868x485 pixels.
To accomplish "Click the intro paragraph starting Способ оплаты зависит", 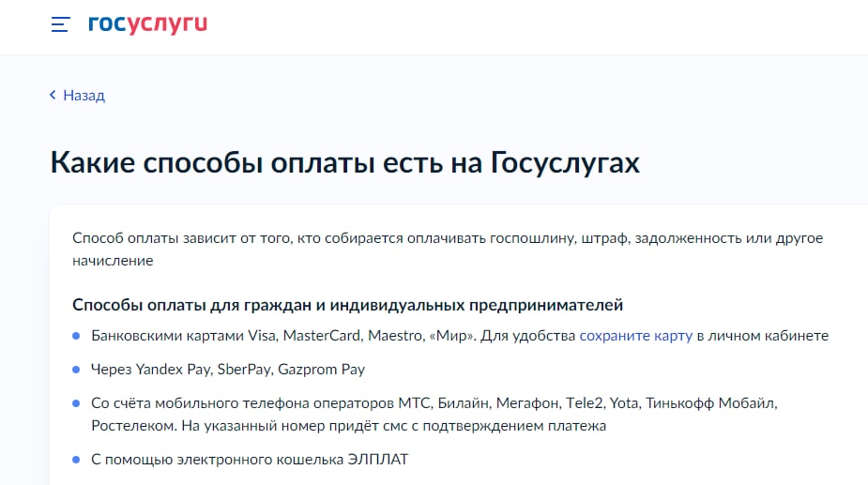I will point(448,250).
